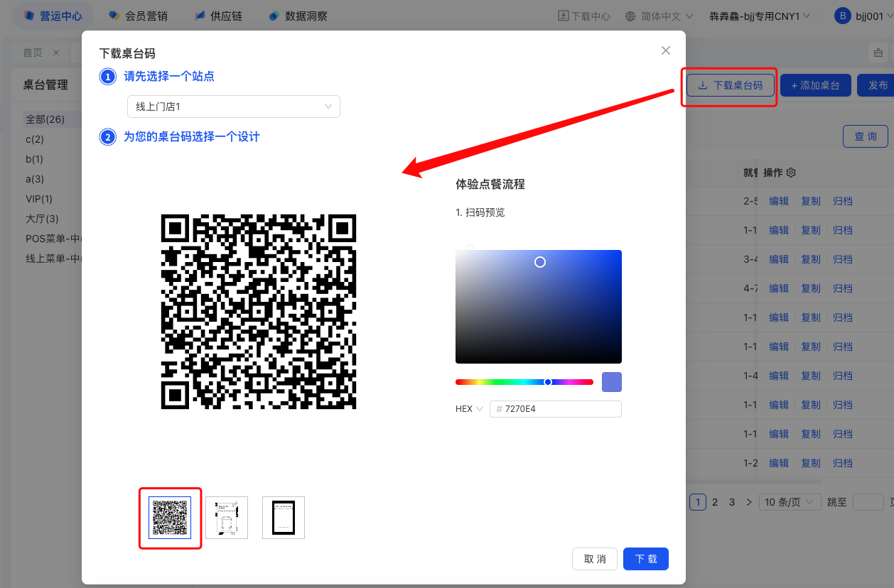Image resolution: width=894 pixels, height=588 pixels.
Task: Click the 1. 扫码预览 step text
Action: click(x=480, y=212)
